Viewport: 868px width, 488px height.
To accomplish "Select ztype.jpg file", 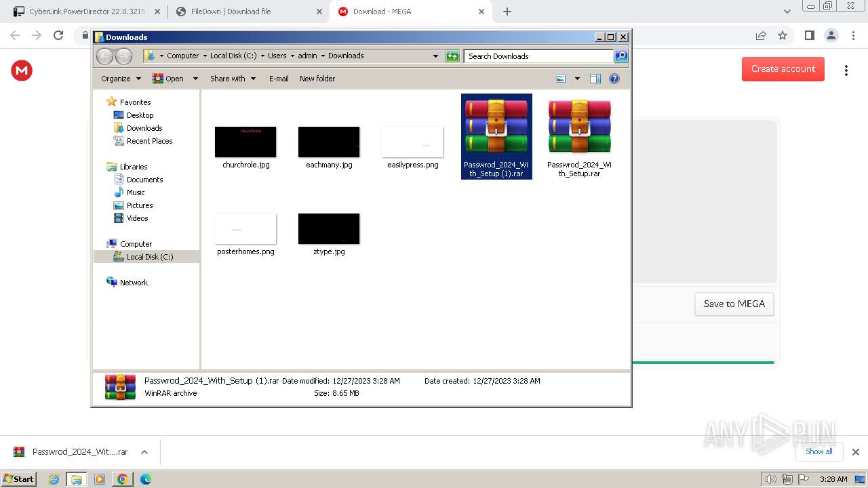I will (329, 234).
